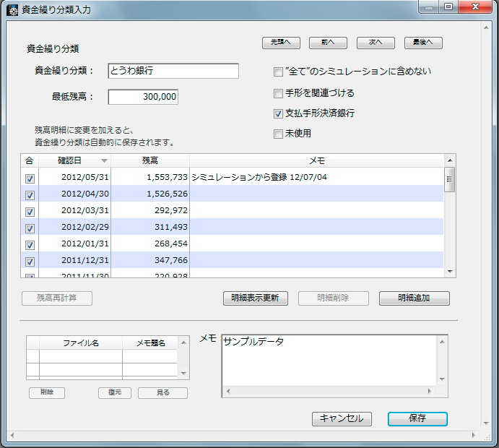
Task: Click the sort arrow on 確認日 column
Action: 104,160
